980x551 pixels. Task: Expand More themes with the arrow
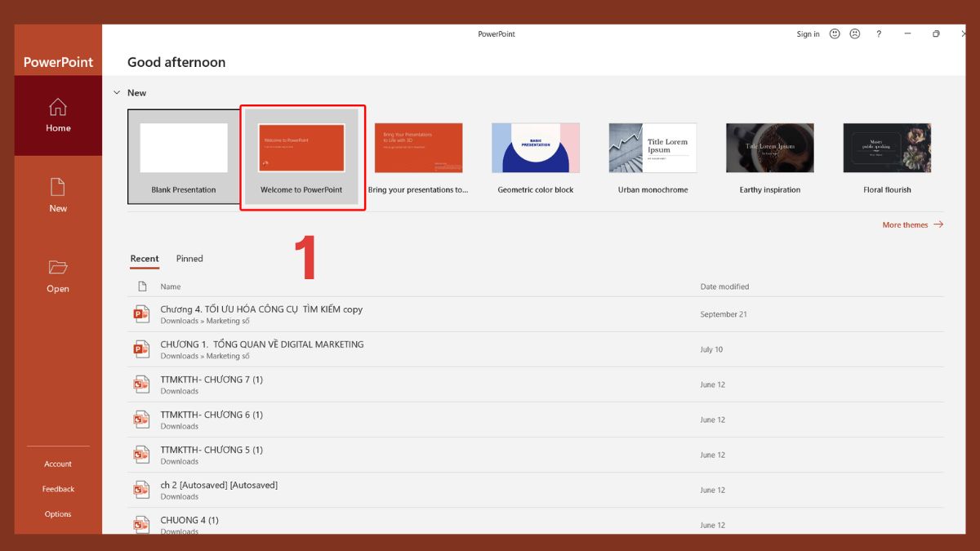click(939, 224)
